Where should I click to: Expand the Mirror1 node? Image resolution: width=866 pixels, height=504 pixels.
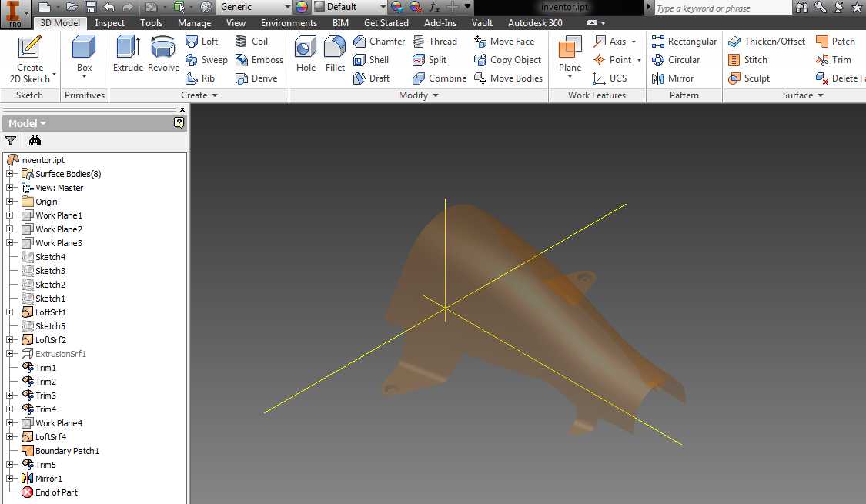pos(9,478)
